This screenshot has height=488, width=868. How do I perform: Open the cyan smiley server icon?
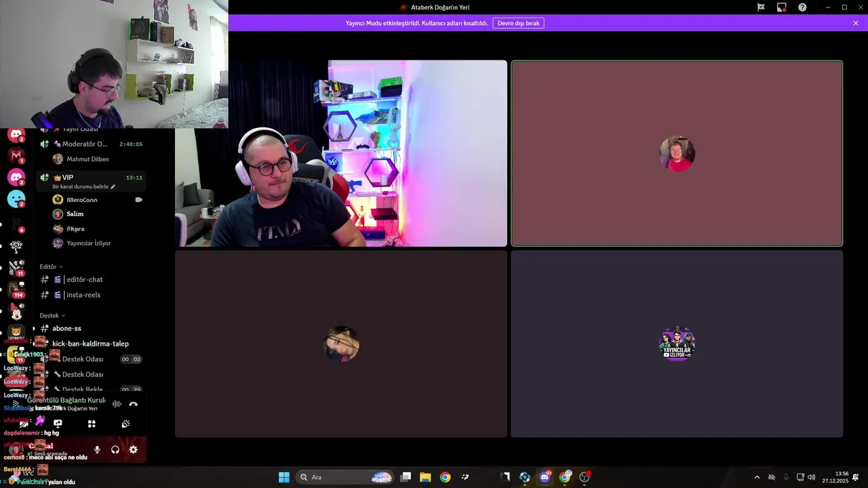(x=16, y=199)
